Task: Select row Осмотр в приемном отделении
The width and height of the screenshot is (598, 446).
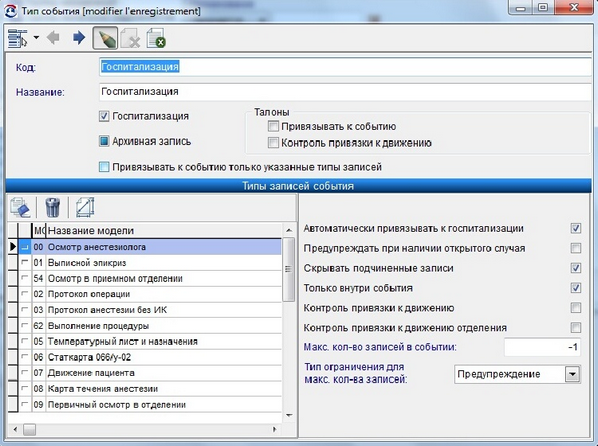Action: coord(145,279)
